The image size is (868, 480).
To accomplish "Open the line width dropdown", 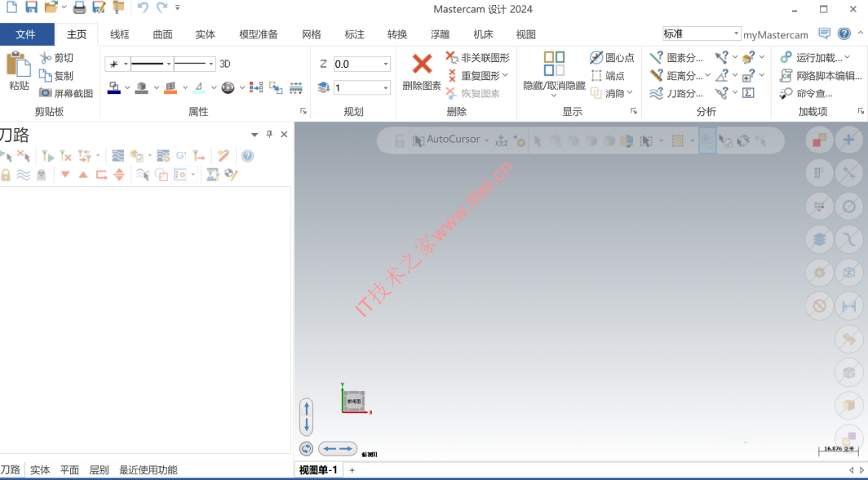I will click(211, 64).
